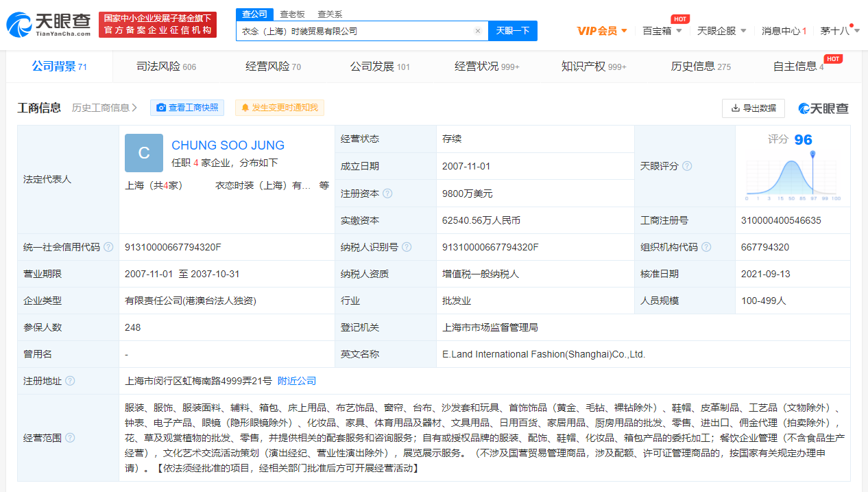
Task: Click the 天眼一下 search button
Action: tap(513, 31)
